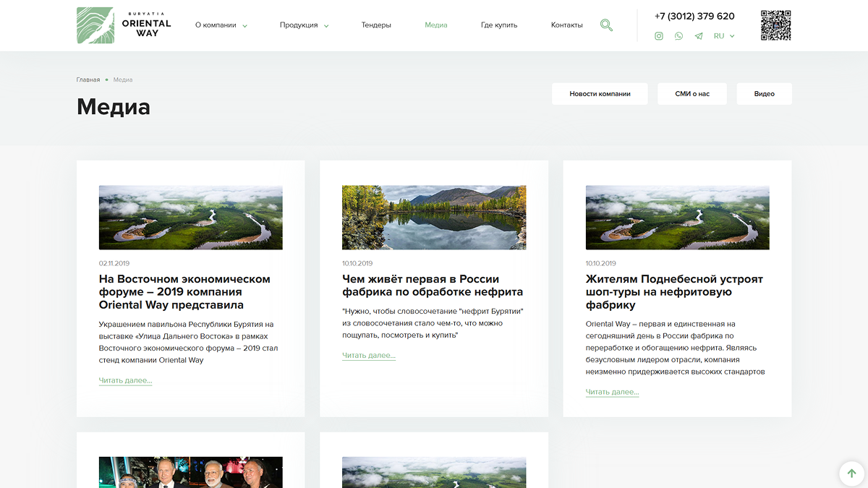The width and height of the screenshot is (868, 488).
Task: Go to «Где купить» page
Action: coord(499,25)
